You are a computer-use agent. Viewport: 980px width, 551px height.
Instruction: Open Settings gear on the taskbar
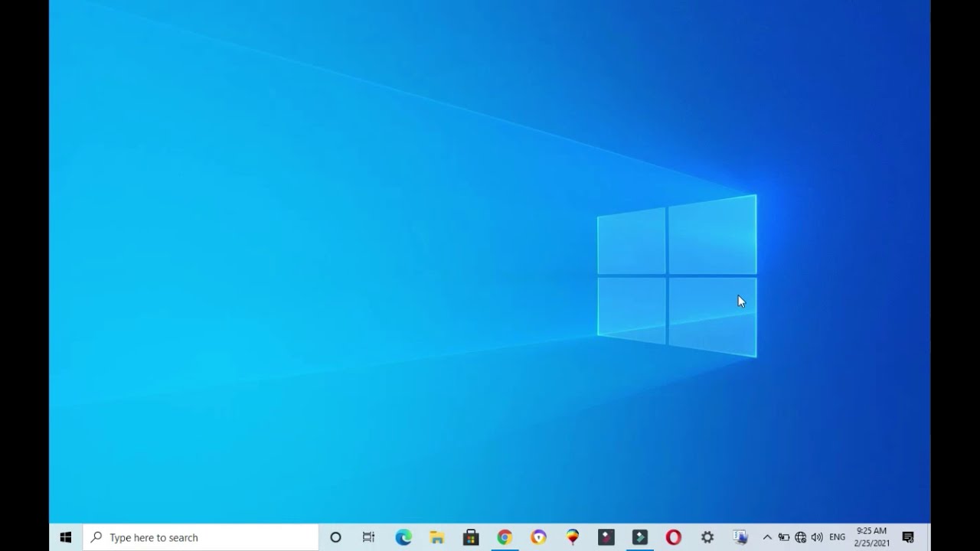707,537
